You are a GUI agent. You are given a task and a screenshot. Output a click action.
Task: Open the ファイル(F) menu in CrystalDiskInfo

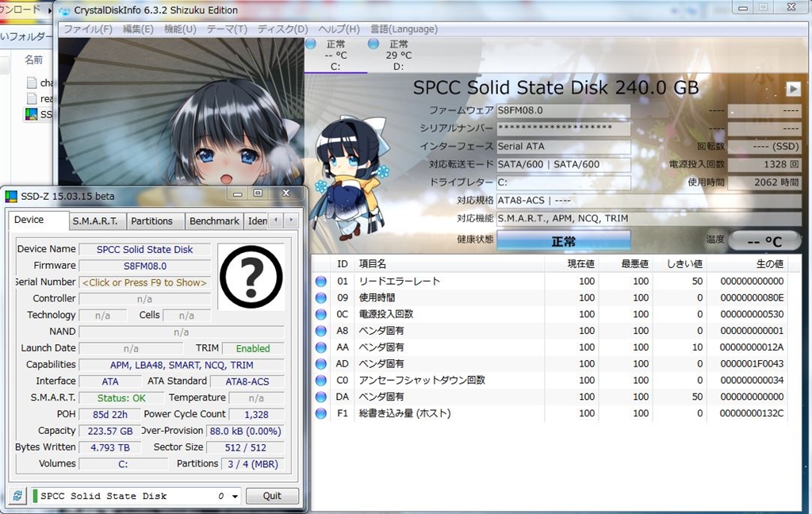point(87,29)
